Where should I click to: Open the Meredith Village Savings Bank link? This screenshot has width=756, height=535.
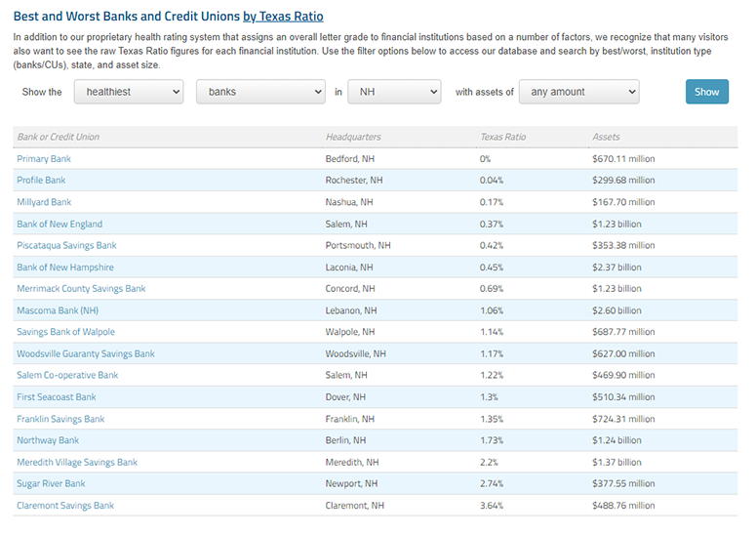pos(77,462)
